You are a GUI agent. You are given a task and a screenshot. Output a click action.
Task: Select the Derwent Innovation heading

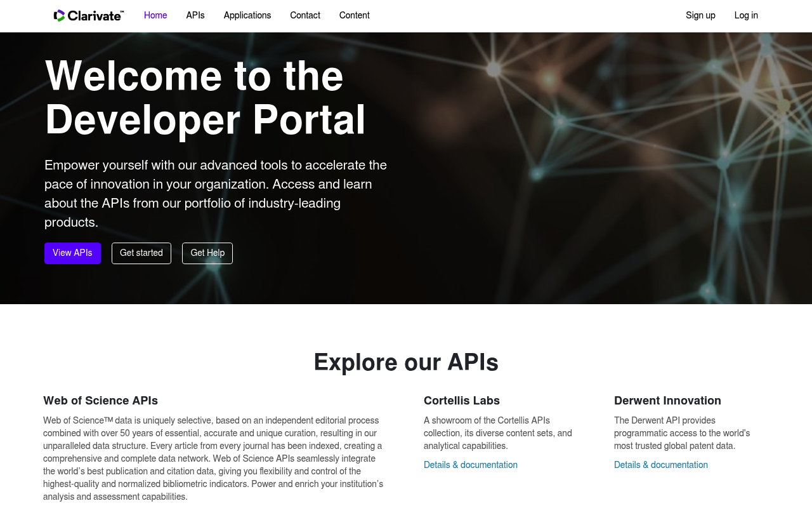point(667,401)
